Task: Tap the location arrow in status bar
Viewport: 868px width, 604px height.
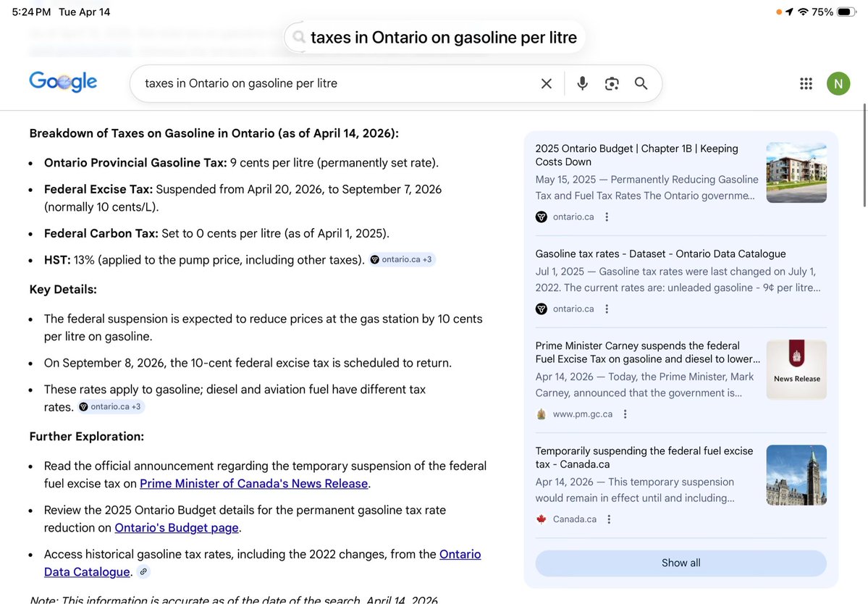Action: click(789, 12)
